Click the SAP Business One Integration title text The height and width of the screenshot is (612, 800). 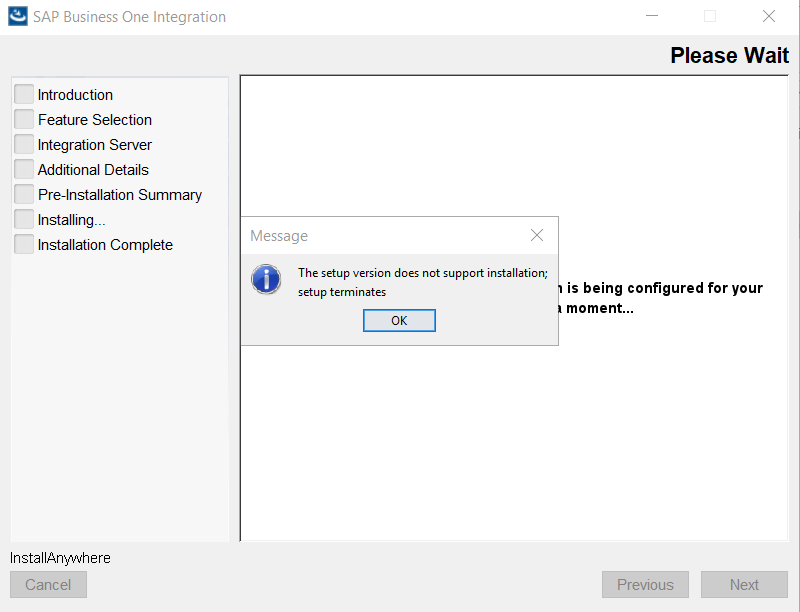(x=130, y=17)
